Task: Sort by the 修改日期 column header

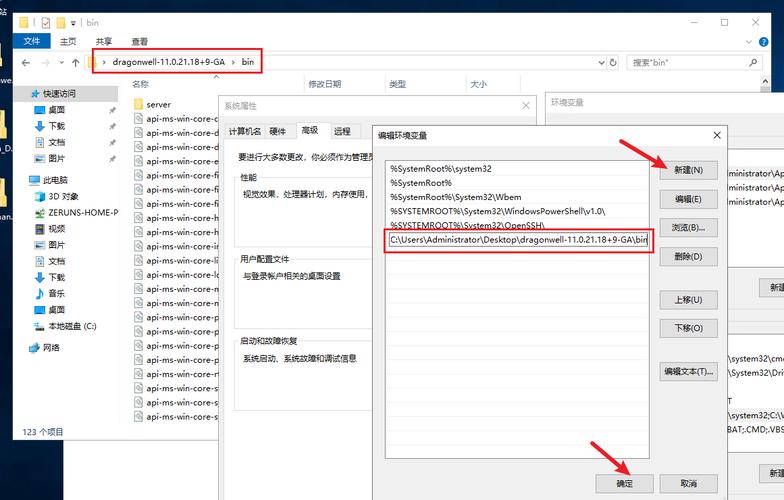Action: click(325, 84)
